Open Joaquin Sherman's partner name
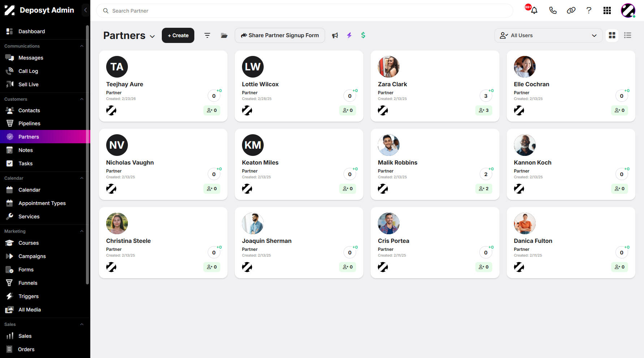This screenshot has width=644, height=358. tap(267, 241)
